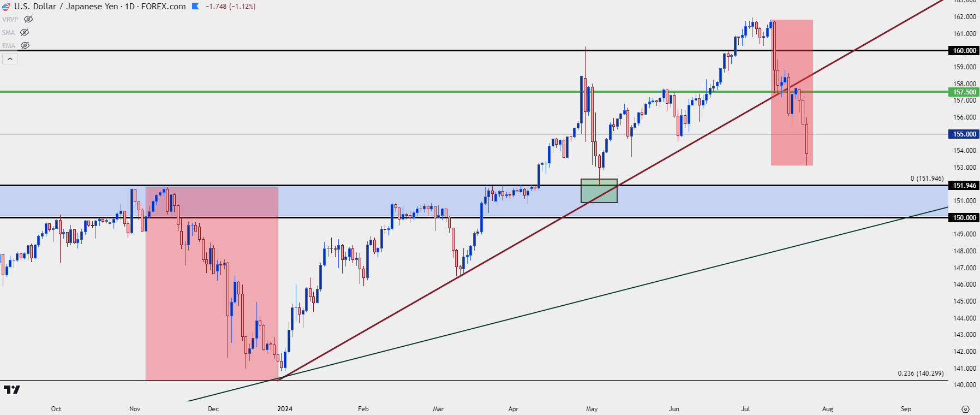Collapse the indicator legend with the chevron
Screen dimensions: 980x415
coord(10,58)
